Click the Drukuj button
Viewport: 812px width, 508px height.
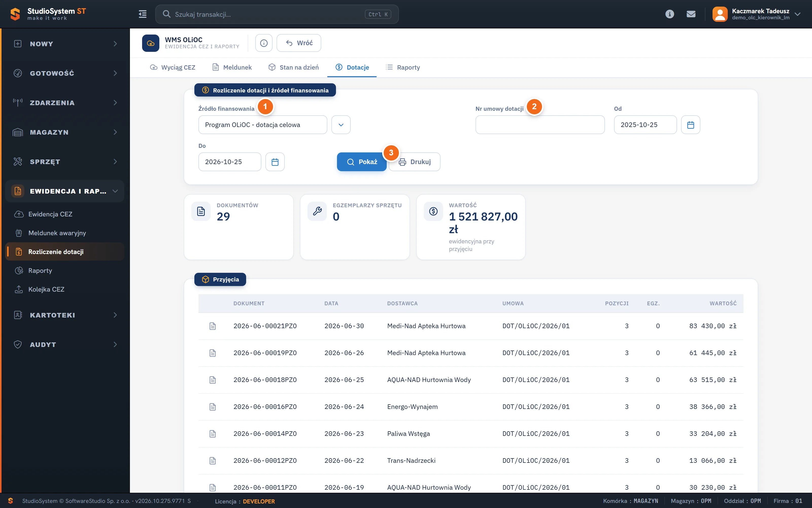(x=415, y=162)
